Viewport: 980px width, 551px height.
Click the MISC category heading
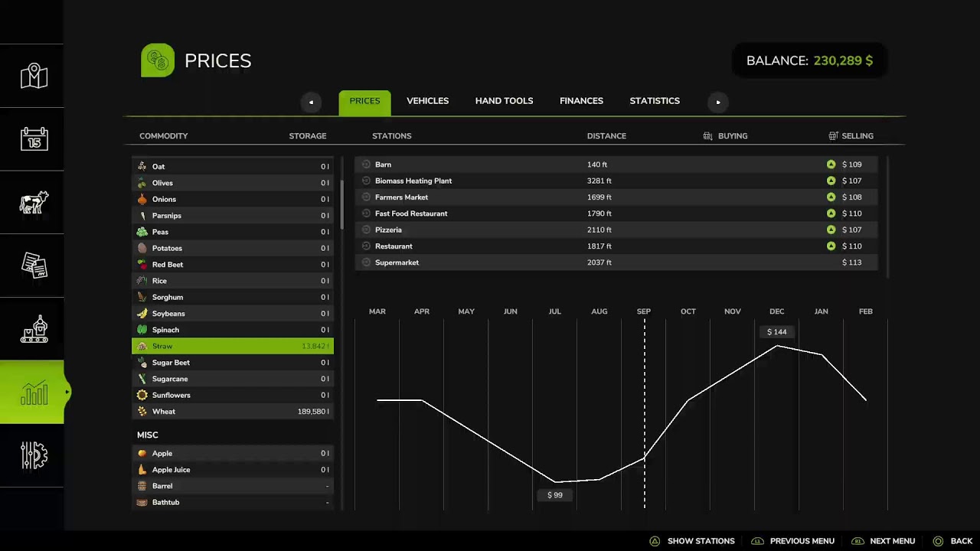click(x=148, y=435)
